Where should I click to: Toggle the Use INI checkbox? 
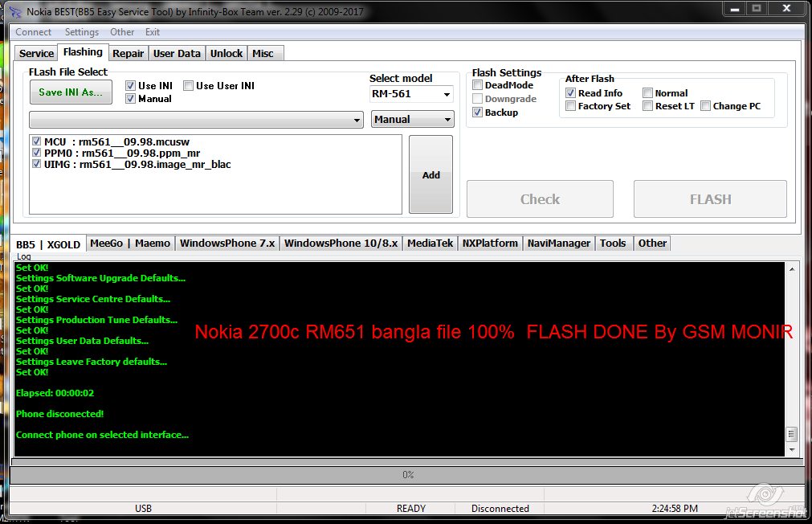130,85
